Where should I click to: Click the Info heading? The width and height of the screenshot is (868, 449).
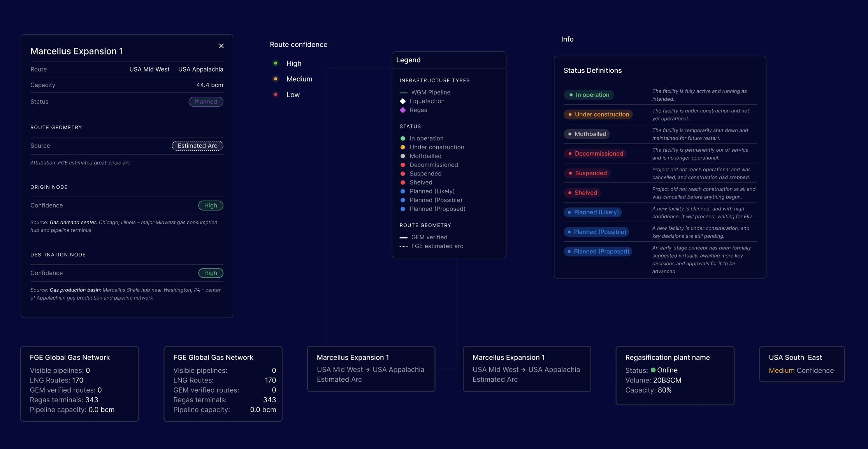(567, 39)
